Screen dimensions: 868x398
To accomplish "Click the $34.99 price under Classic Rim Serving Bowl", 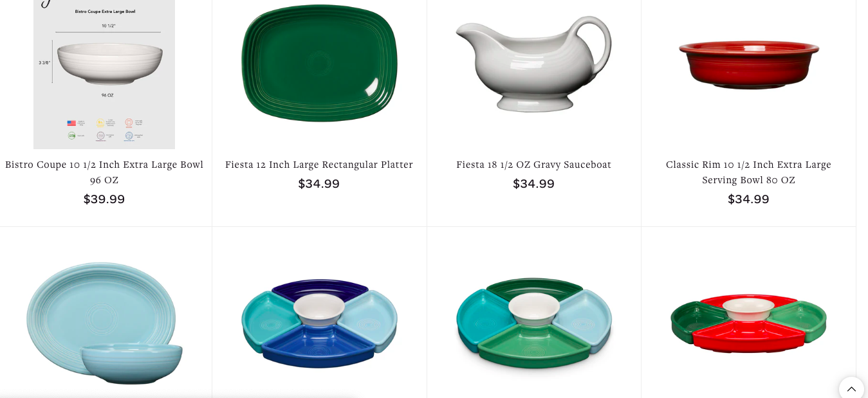I will (748, 199).
